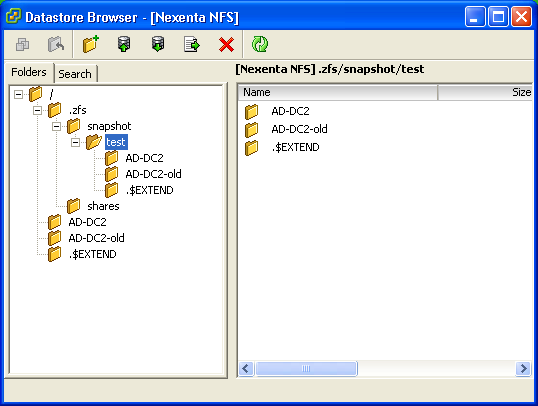Refresh the datastore view
The image size is (538, 406).
(260, 44)
